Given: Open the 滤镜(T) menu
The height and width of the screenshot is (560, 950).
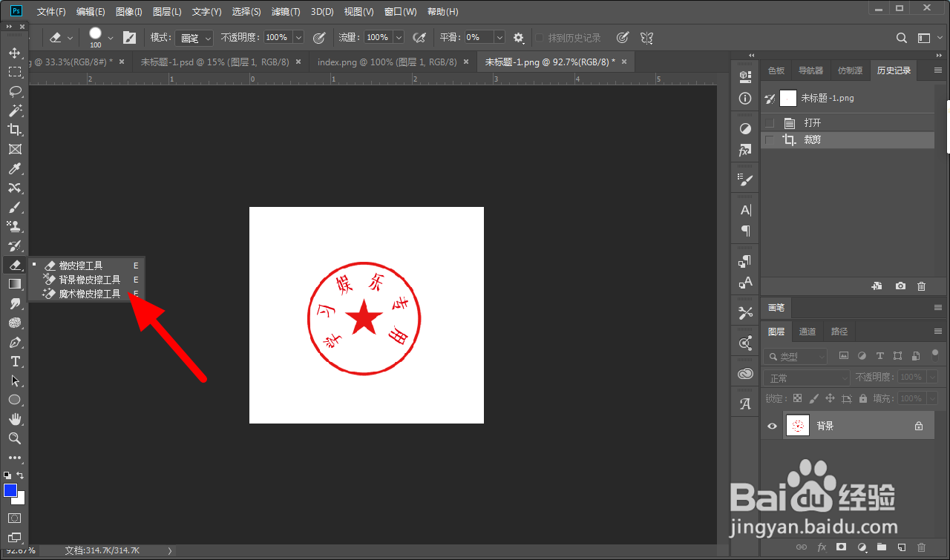Looking at the screenshot, I should pos(286,12).
